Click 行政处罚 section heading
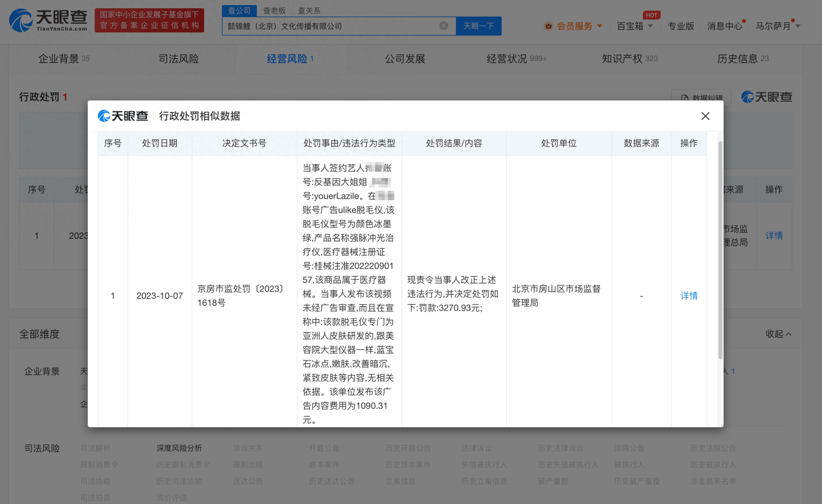This screenshot has width=822, height=504. pyautogui.click(x=39, y=97)
